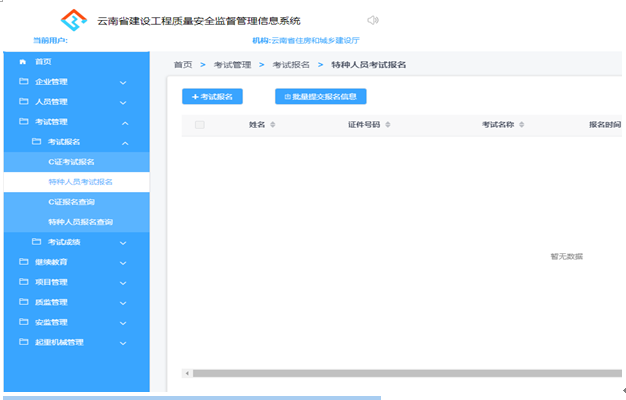Click the 考试报名 add button
Screen dimensions: 626x400
click(212, 97)
